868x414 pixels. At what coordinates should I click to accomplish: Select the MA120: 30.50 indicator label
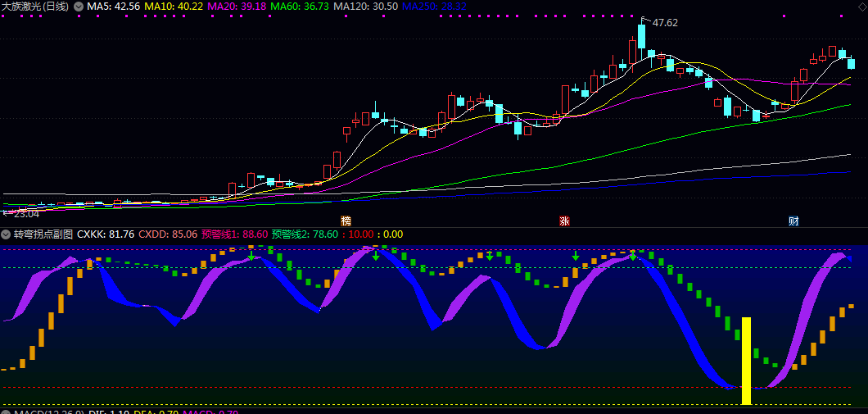tap(367, 6)
